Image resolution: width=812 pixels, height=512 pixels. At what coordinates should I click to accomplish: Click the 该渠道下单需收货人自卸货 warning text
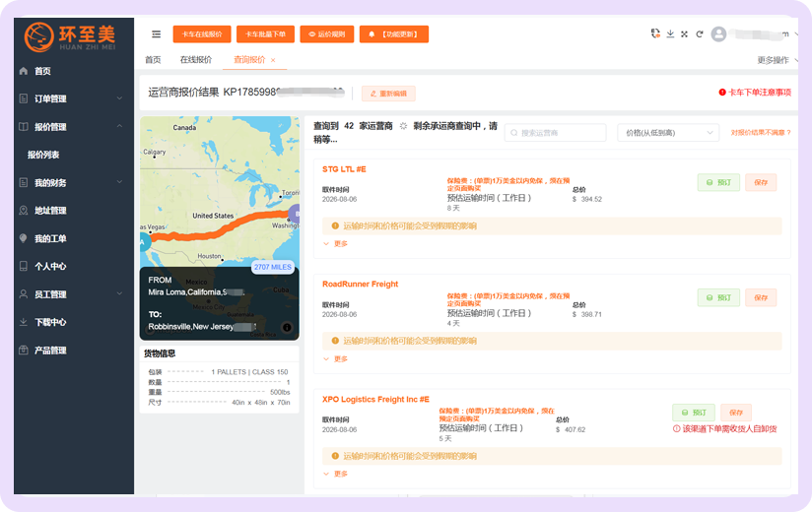point(729,428)
